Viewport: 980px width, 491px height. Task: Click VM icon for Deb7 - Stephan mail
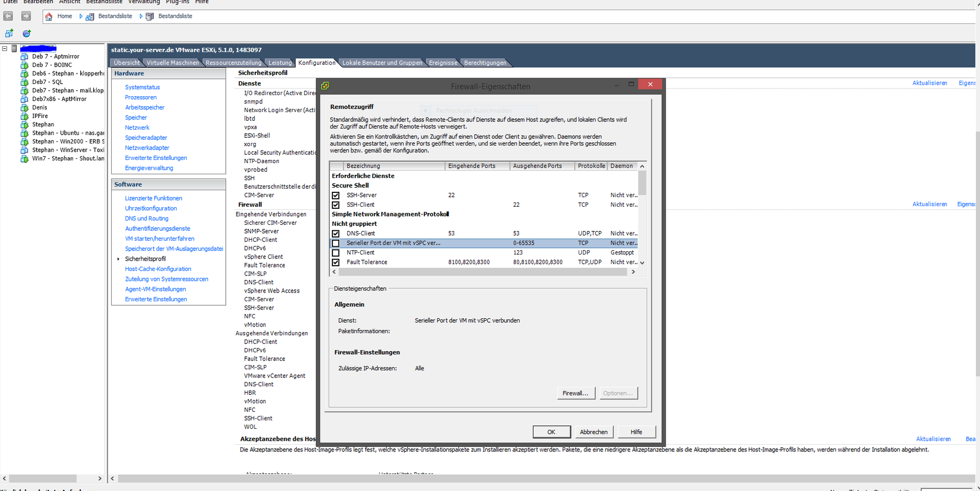pyautogui.click(x=24, y=90)
